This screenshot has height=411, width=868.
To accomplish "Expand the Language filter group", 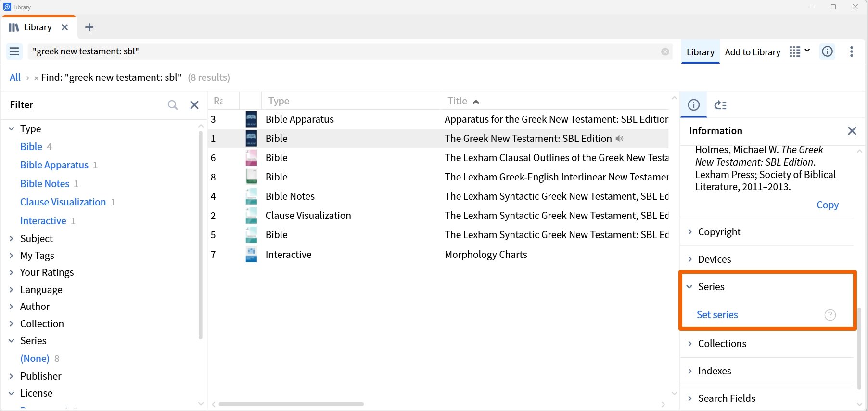I will click(11, 290).
